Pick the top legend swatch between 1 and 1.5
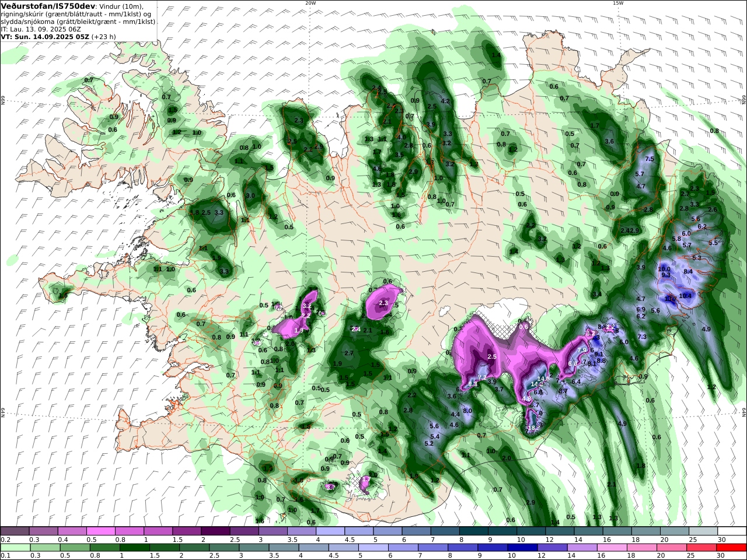The width and height of the screenshot is (747, 560). (x=158, y=531)
